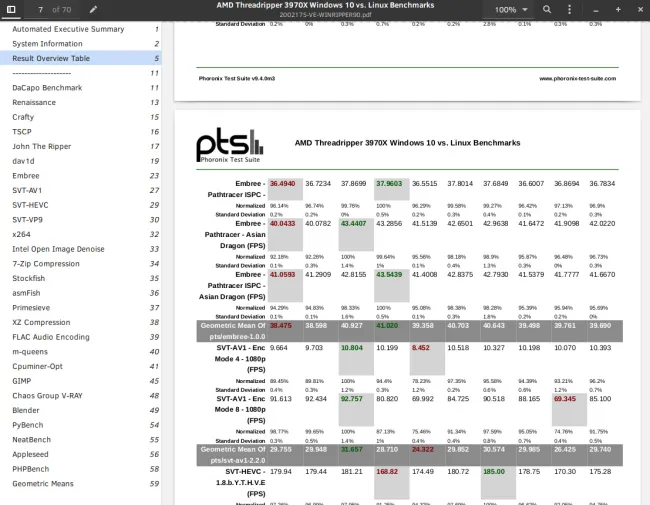The height and width of the screenshot is (505, 650).
Task: Click the green value 10.804
Action: tap(352, 348)
